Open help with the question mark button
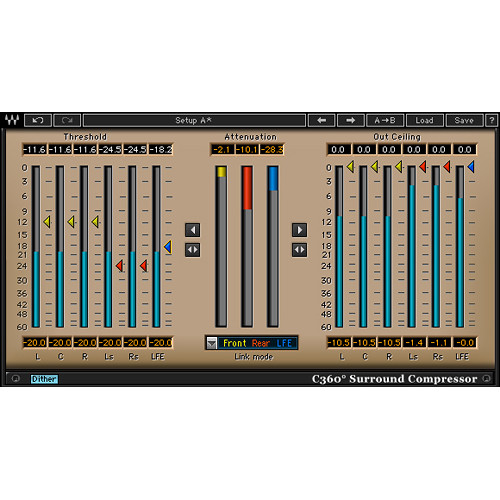Image resolution: width=500 pixels, height=500 pixels. click(492, 120)
